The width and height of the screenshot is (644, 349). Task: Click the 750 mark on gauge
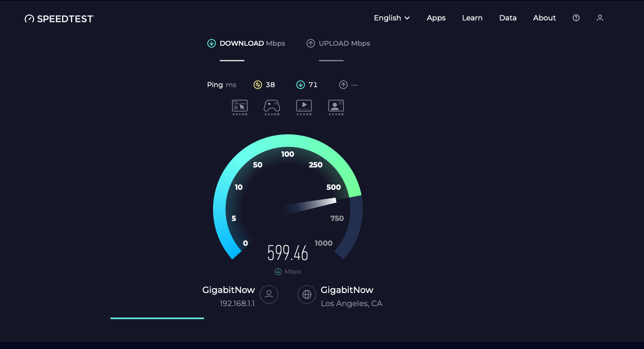pyautogui.click(x=337, y=219)
